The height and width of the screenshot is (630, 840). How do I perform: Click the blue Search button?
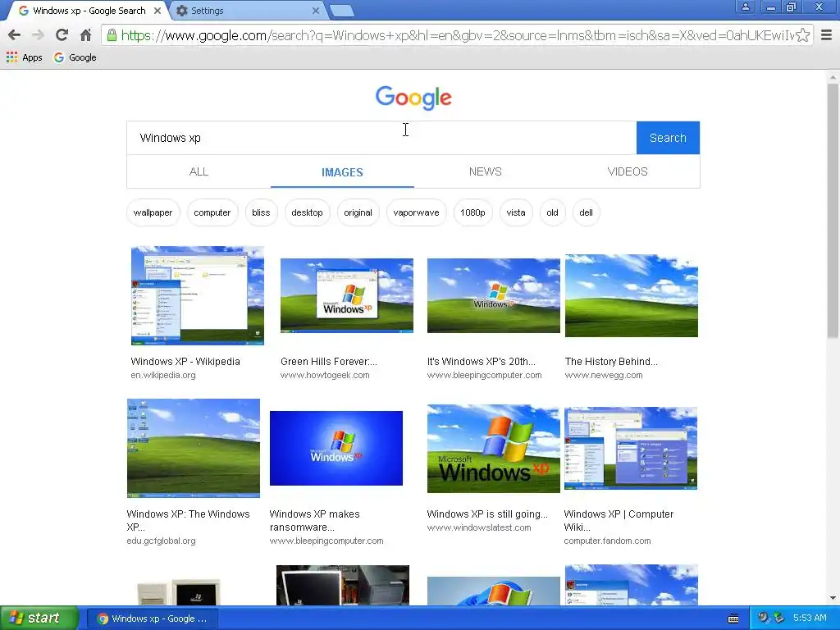point(668,138)
